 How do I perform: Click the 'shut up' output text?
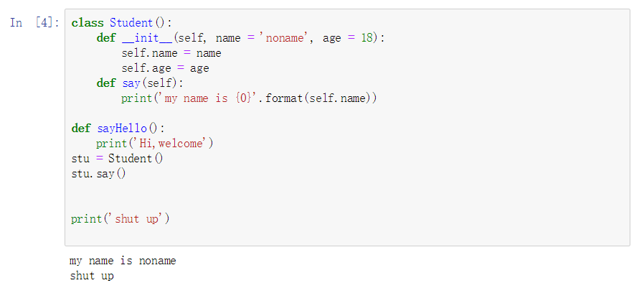point(91,276)
